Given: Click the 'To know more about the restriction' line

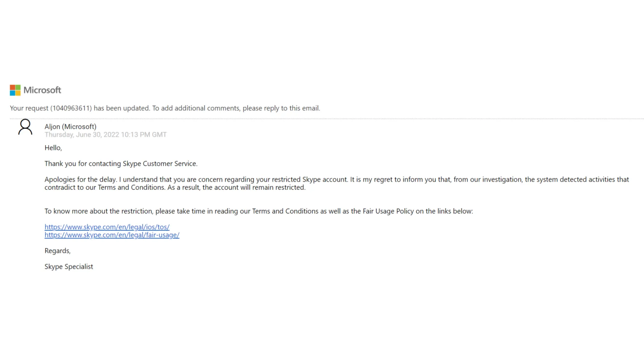Looking at the screenshot, I should pos(259,211).
